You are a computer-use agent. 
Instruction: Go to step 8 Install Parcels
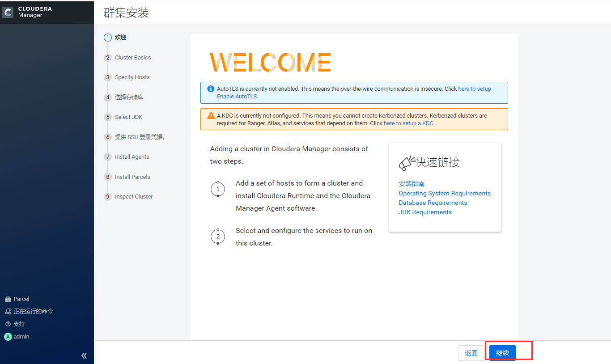coord(127,177)
